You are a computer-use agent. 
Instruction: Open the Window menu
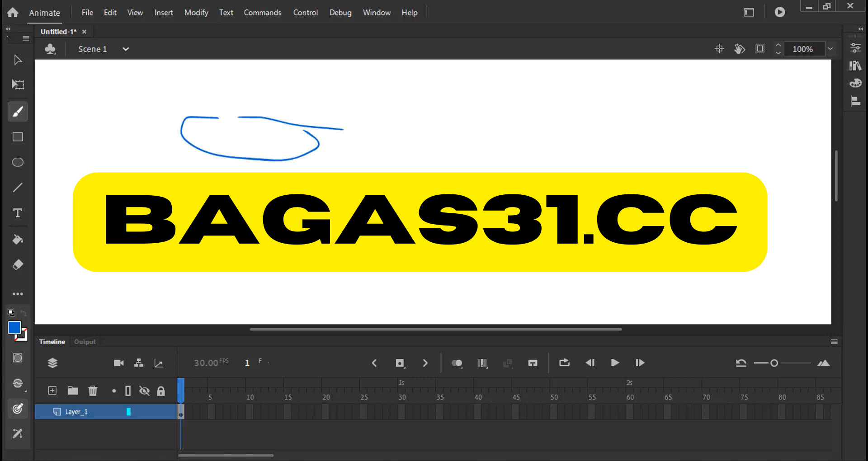click(x=377, y=13)
